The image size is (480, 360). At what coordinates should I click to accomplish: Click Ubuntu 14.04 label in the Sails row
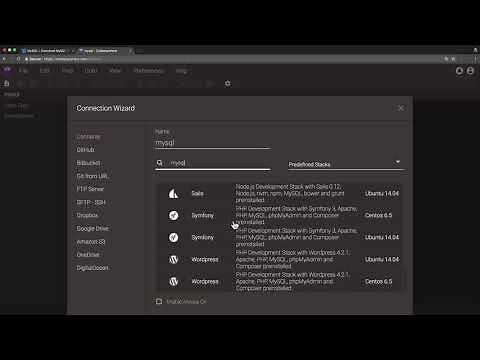(x=382, y=193)
